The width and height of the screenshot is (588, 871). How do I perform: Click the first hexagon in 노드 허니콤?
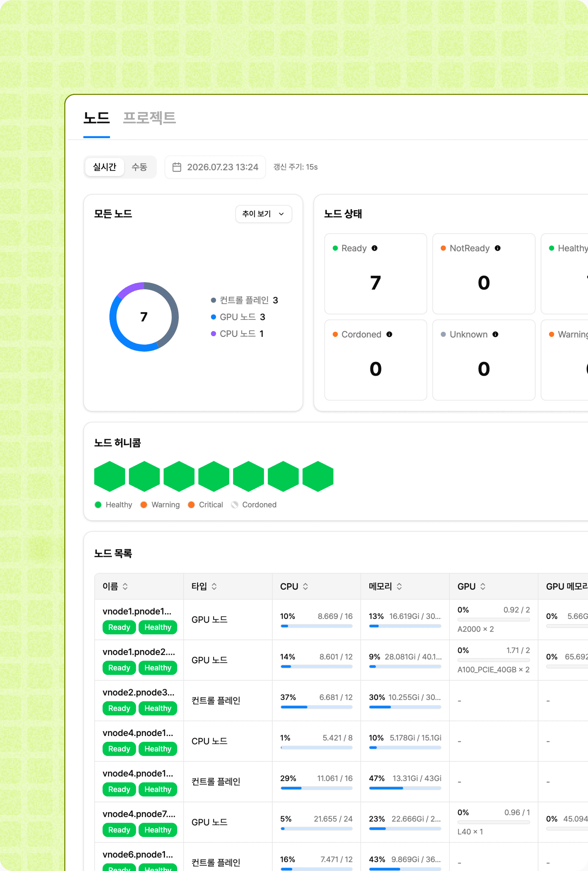(109, 476)
